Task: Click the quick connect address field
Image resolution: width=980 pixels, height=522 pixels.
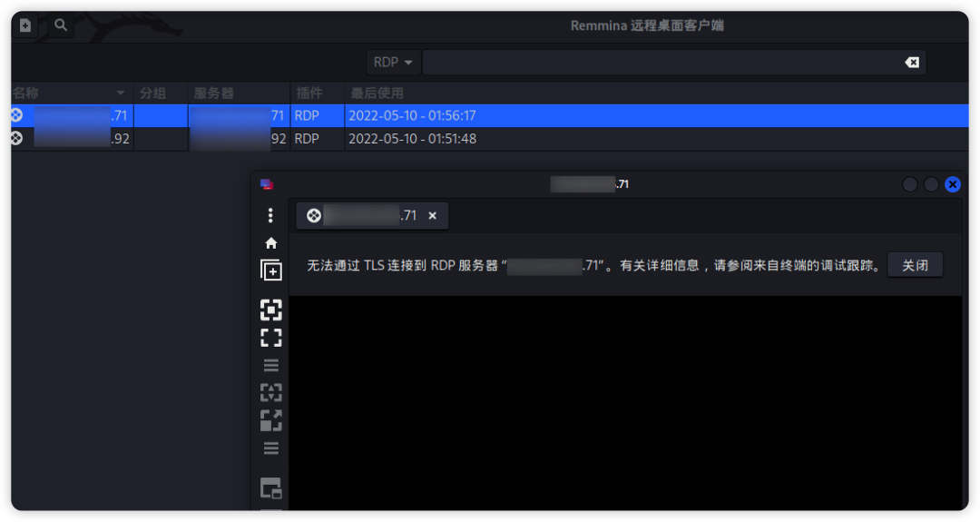Action: click(662, 63)
